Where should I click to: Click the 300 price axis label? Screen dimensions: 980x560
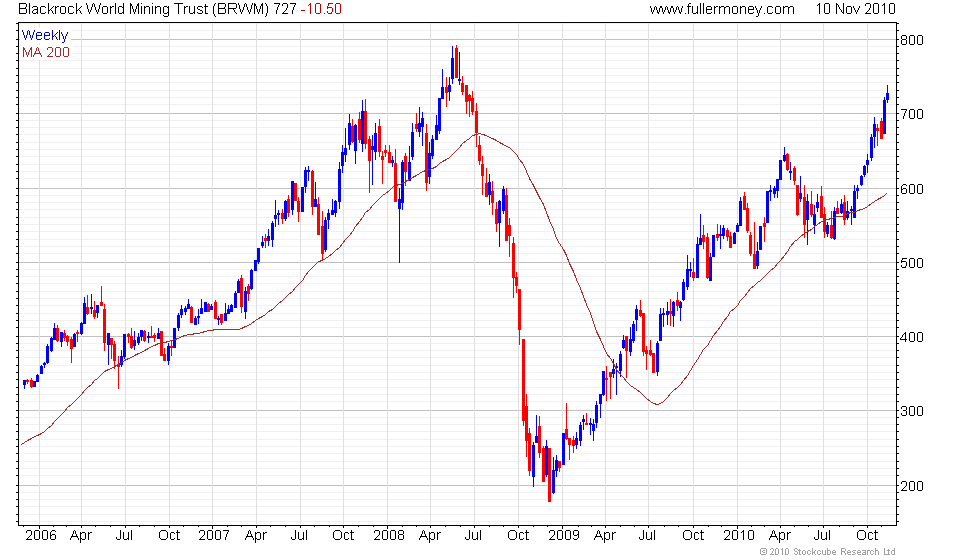[911, 411]
